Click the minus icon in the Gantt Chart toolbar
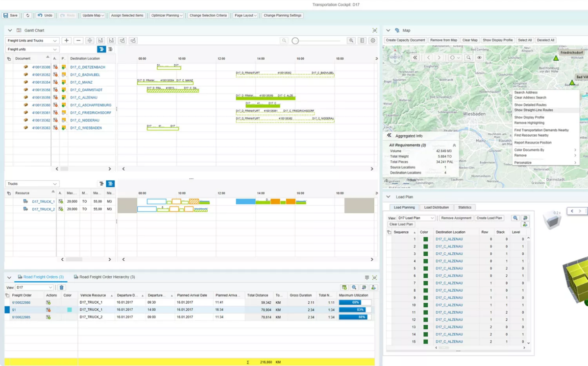588x366 pixels. [78, 41]
